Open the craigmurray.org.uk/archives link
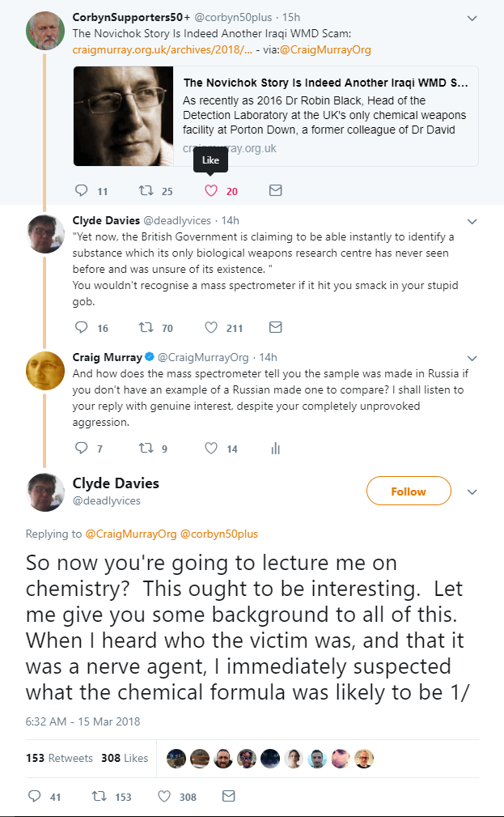Image resolution: width=504 pixels, height=817 pixels. (x=163, y=50)
